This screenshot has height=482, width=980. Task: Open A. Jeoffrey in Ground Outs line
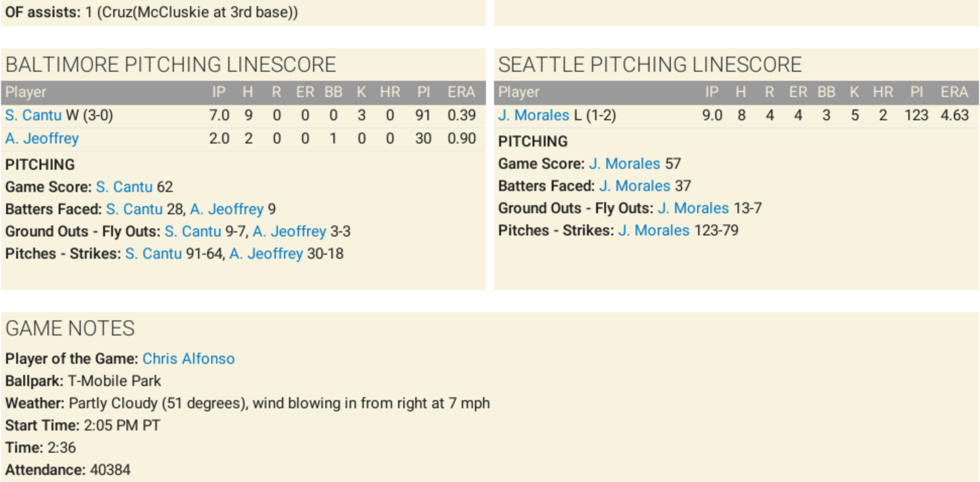tap(289, 231)
